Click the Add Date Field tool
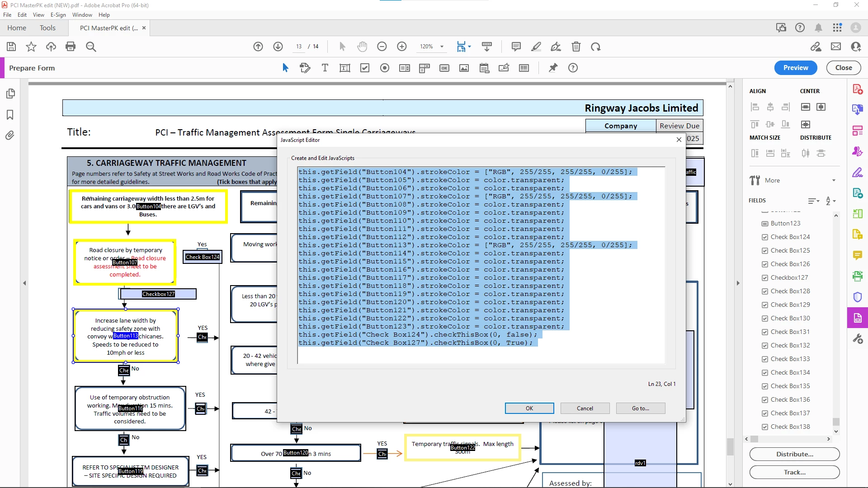The height and width of the screenshot is (488, 868). pos(484,68)
